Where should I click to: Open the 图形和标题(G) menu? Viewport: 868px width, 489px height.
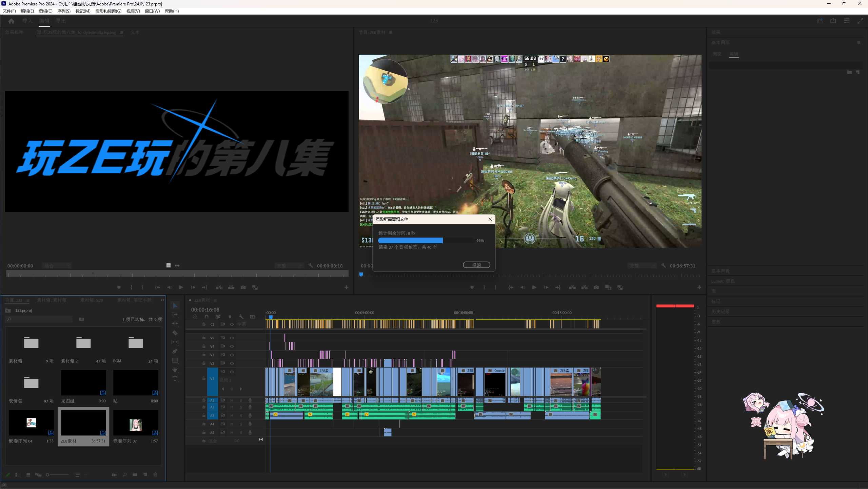coord(108,11)
